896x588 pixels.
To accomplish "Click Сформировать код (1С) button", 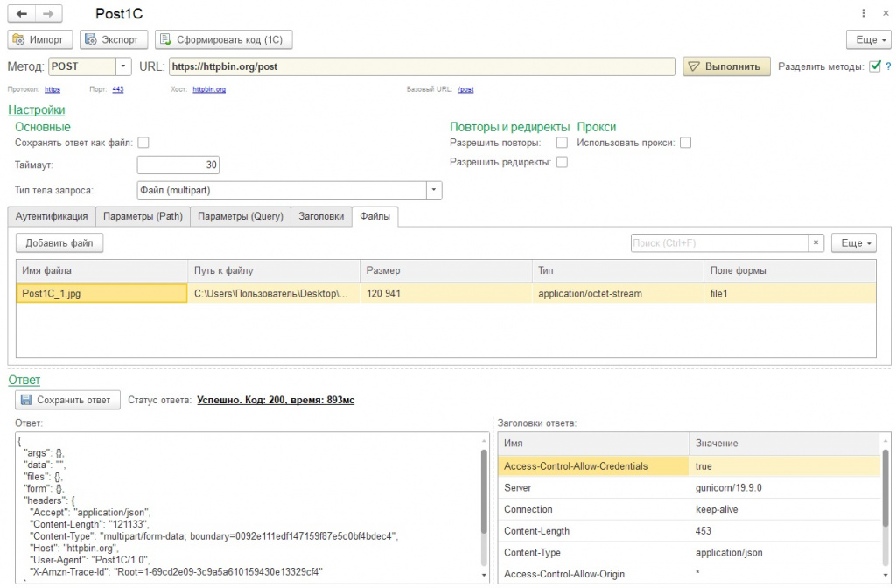I will point(223,39).
